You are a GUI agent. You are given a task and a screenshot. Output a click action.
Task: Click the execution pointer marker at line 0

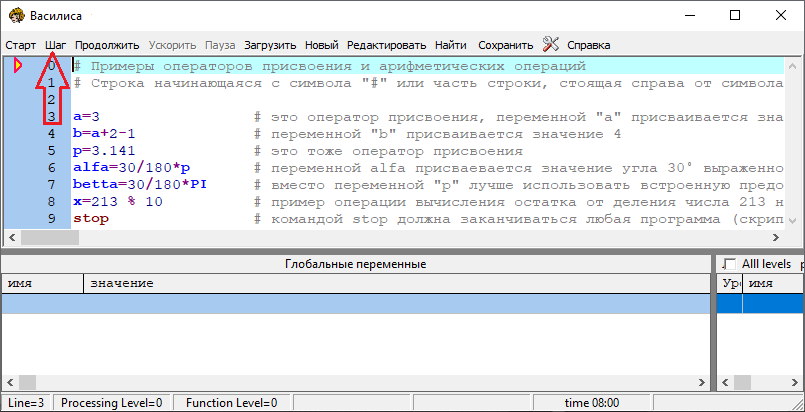point(18,65)
